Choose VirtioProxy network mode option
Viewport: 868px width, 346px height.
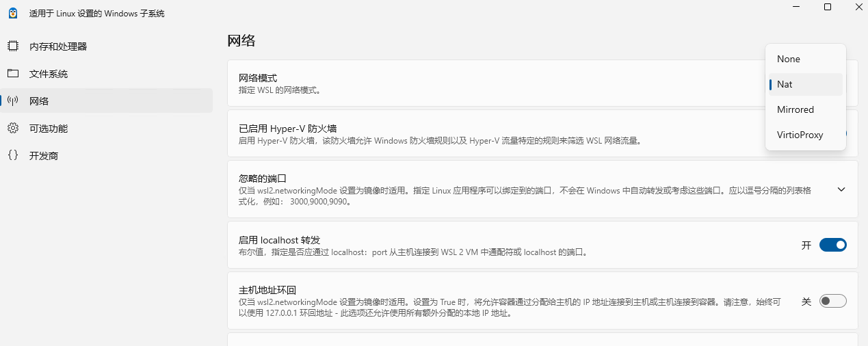coord(806,135)
